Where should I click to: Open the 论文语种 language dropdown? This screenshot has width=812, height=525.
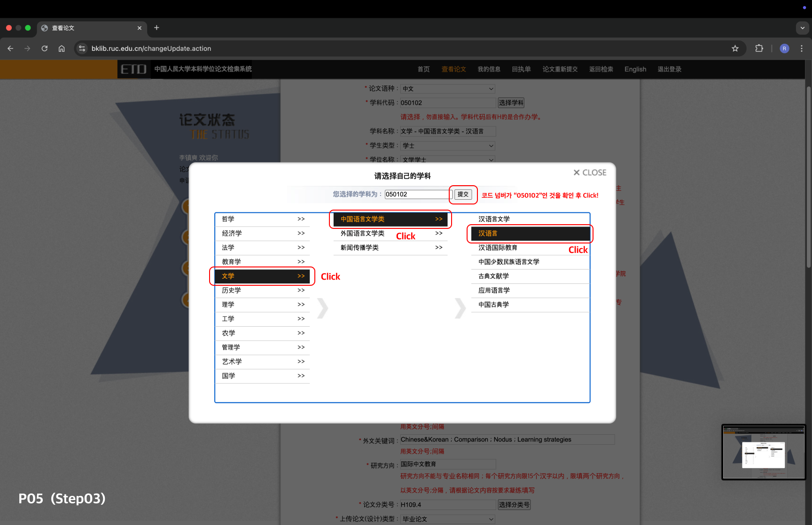tap(448, 88)
